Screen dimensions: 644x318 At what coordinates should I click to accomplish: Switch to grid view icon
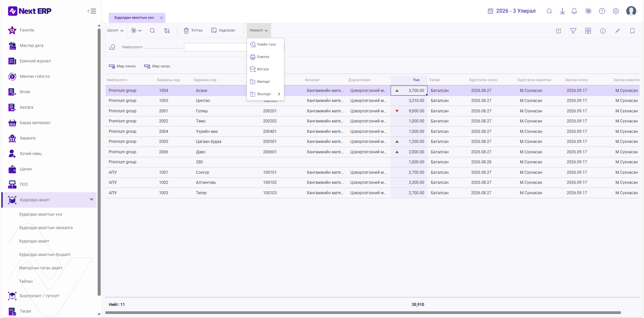pos(588,31)
